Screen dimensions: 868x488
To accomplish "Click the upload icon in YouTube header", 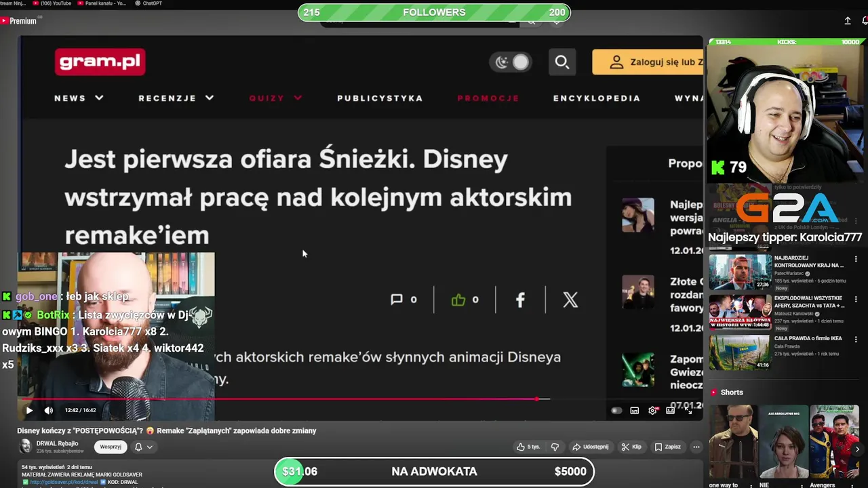I will click(848, 21).
